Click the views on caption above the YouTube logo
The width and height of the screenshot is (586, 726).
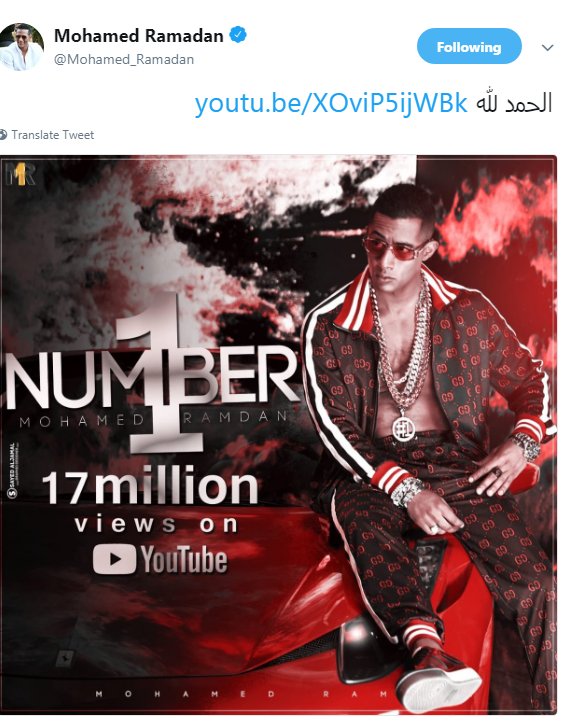(156, 525)
